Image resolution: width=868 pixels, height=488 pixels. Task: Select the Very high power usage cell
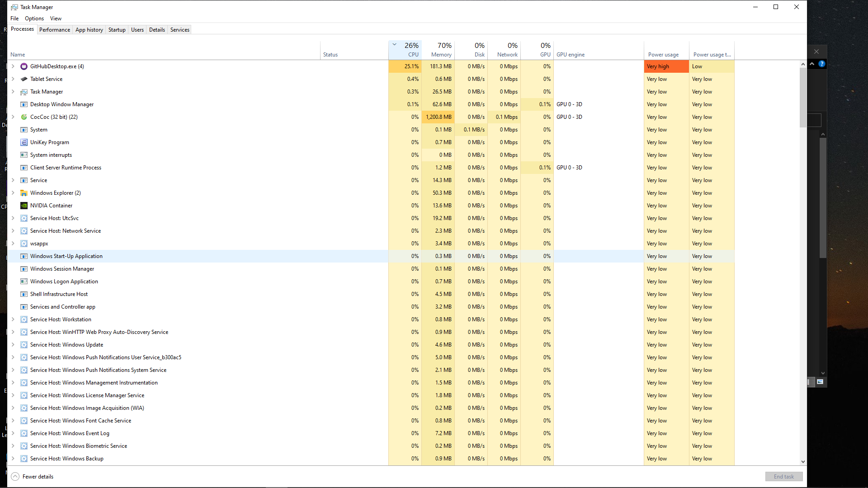pyautogui.click(x=666, y=66)
